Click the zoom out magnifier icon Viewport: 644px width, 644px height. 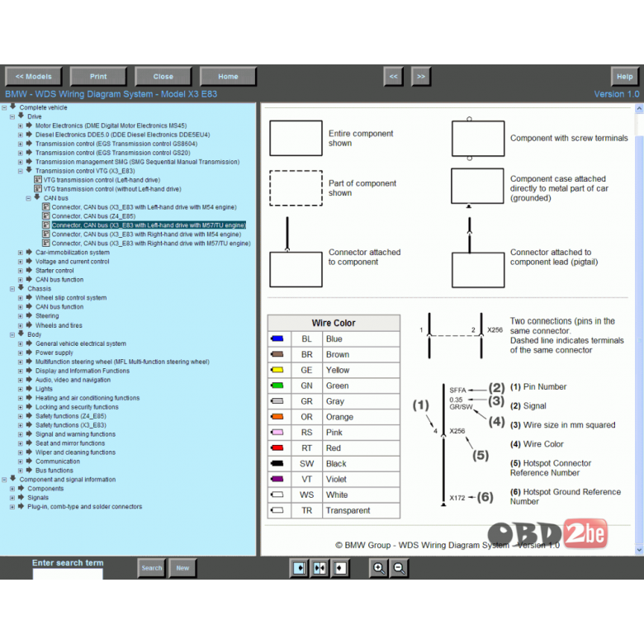coord(400,568)
